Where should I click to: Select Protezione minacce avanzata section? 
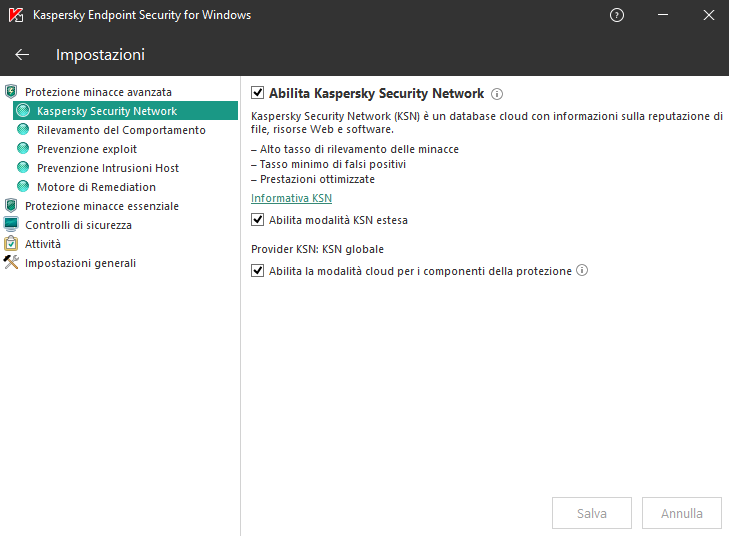click(98, 92)
